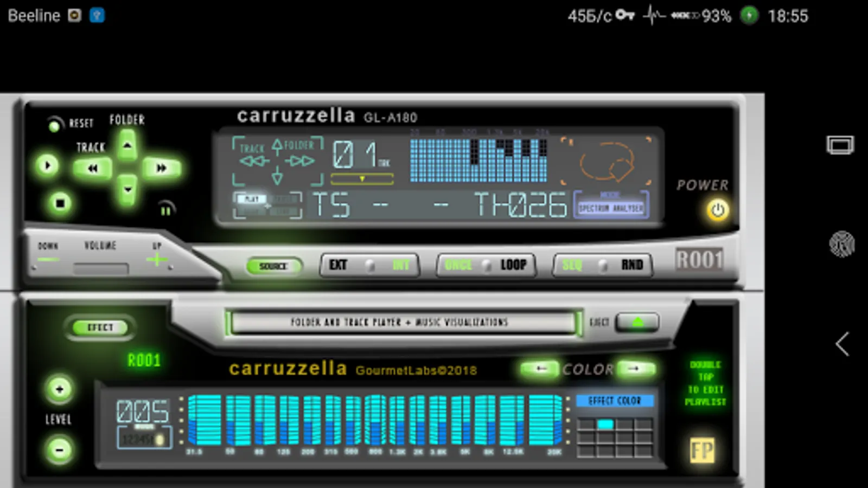Viewport: 868px width, 488px height.
Task: Select the next color with the right arrow
Action: [x=635, y=369]
